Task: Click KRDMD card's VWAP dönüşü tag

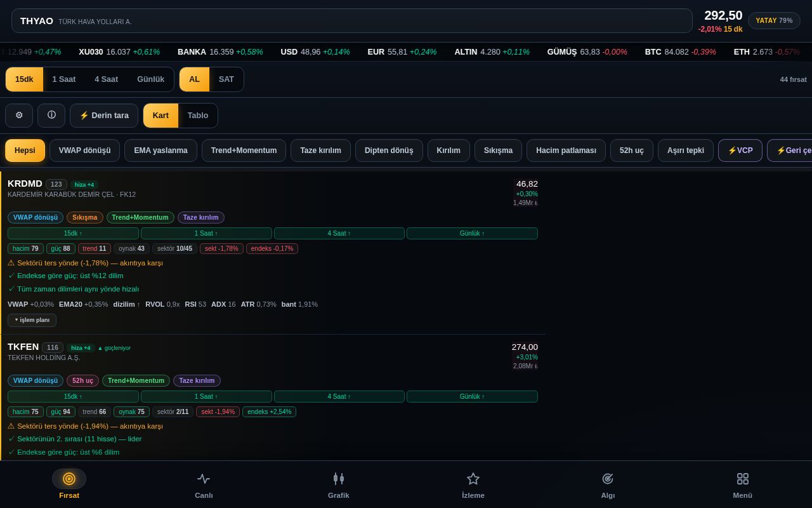Action: click(x=36, y=217)
